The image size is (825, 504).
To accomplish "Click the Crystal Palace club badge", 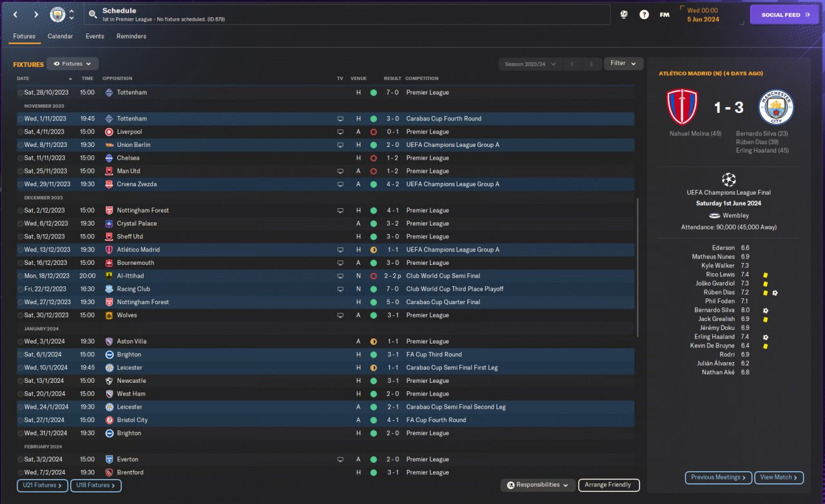I will click(109, 224).
